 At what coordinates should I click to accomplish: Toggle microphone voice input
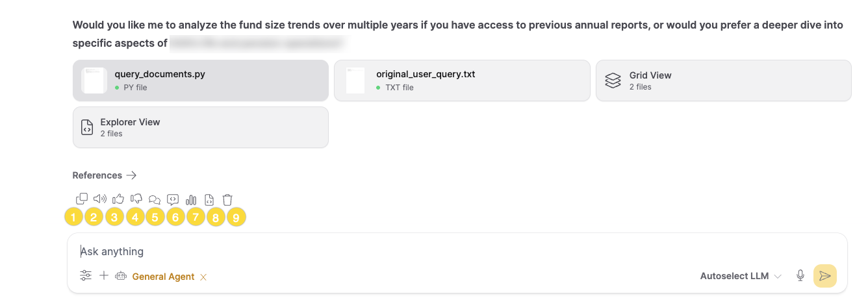click(800, 276)
